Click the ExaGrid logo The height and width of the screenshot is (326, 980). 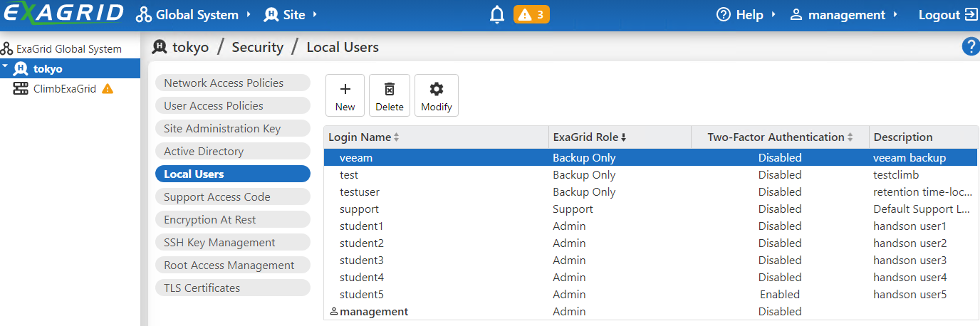(64, 14)
